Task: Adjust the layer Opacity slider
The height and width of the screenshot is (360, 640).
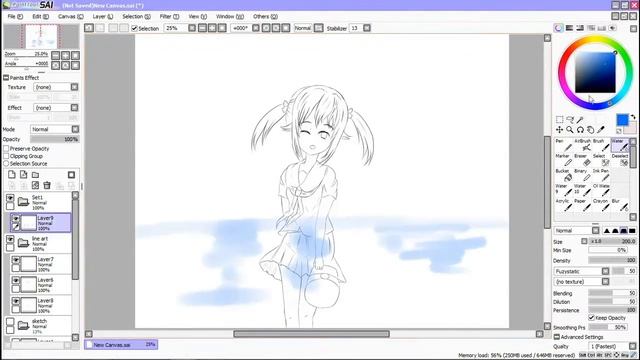Action: pos(55,139)
